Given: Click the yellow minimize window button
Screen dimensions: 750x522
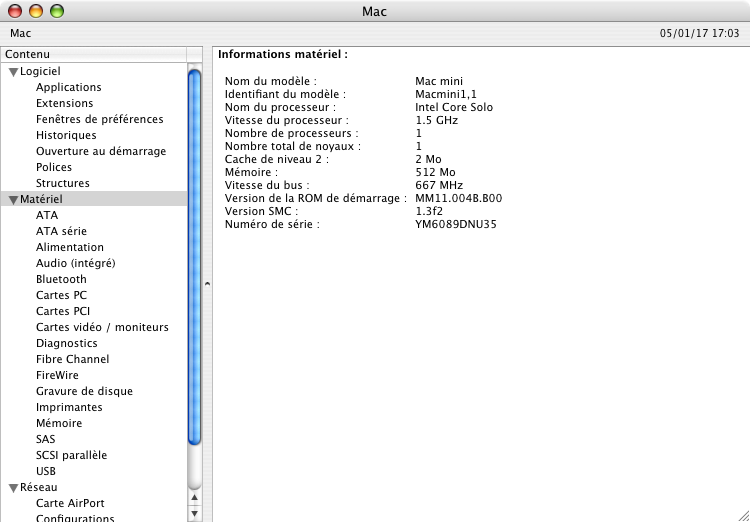Looking at the screenshot, I should pos(36,11).
